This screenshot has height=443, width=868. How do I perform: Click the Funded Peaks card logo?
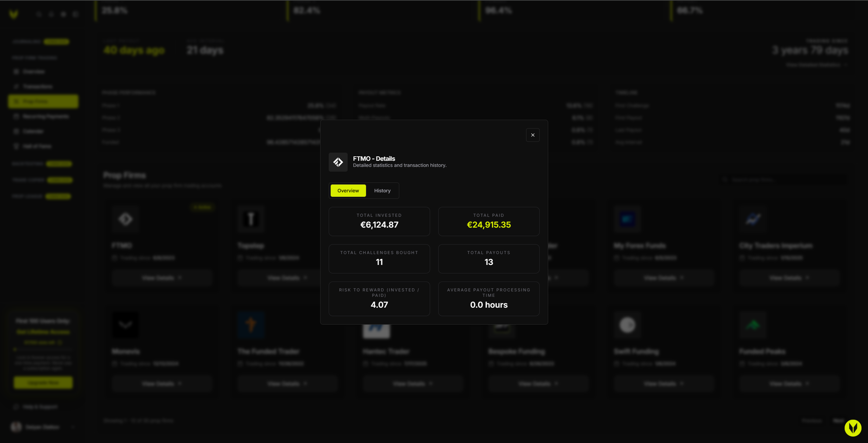click(x=753, y=325)
